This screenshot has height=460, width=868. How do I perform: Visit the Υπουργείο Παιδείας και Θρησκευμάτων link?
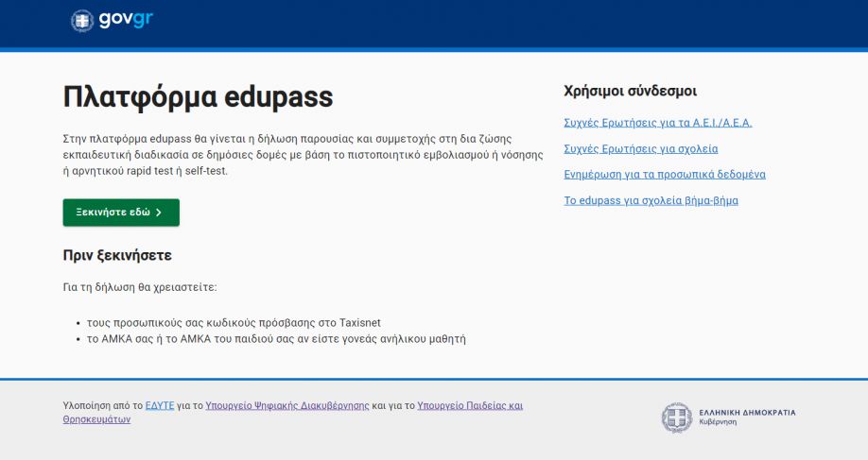point(469,405)
